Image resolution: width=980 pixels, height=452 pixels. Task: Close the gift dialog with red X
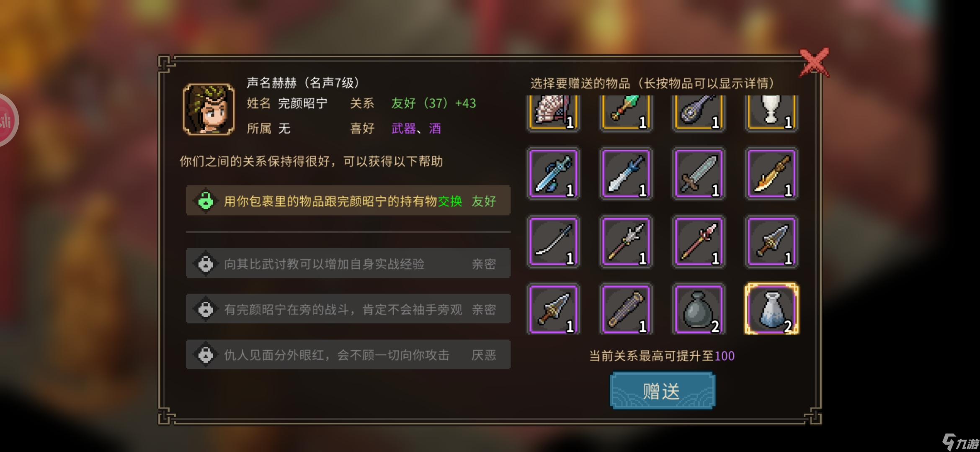pyautogui.click(x=814, y=63)
